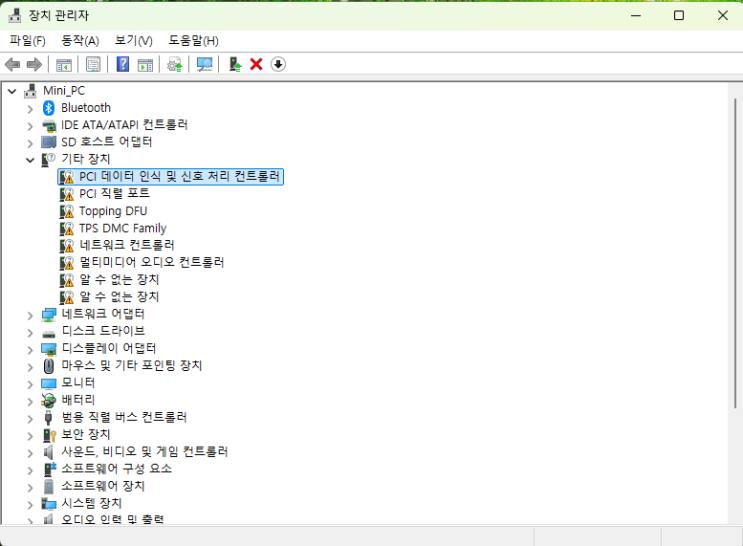Image resolution: width=743 pixels, height=546 pixels.
Task: Click warning icon beside Topping DFU
Action: tap(67, 211)
